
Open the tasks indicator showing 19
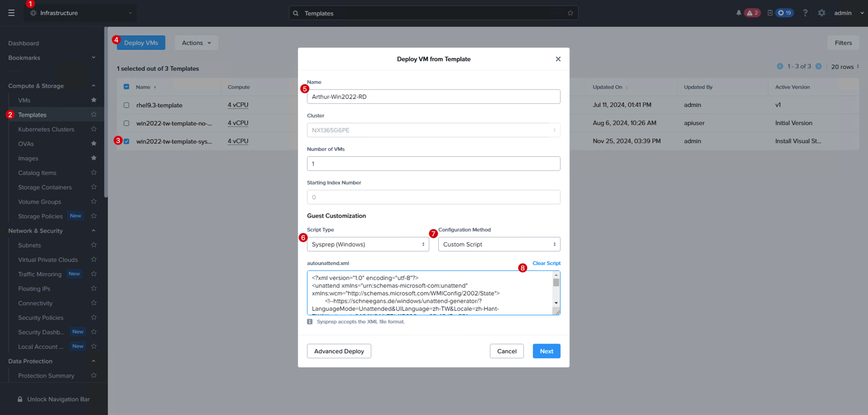pos(785,13)
